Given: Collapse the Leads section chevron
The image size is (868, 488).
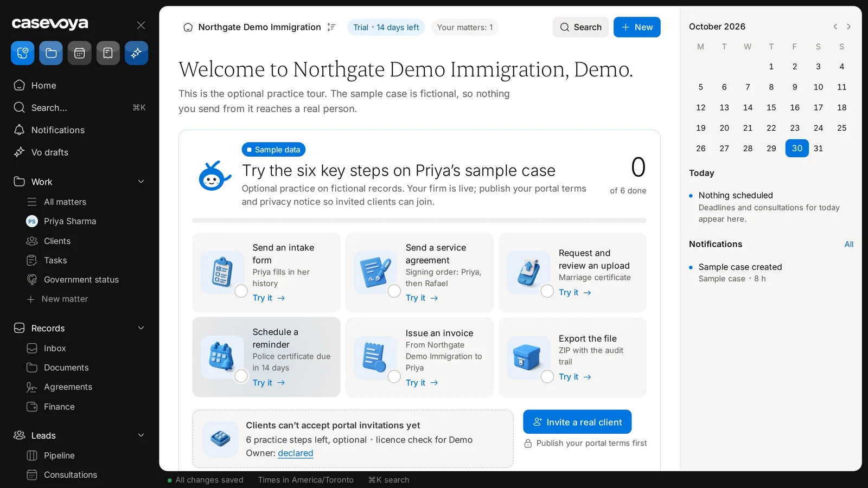Looking at the screenshot, I should (141, 435).
